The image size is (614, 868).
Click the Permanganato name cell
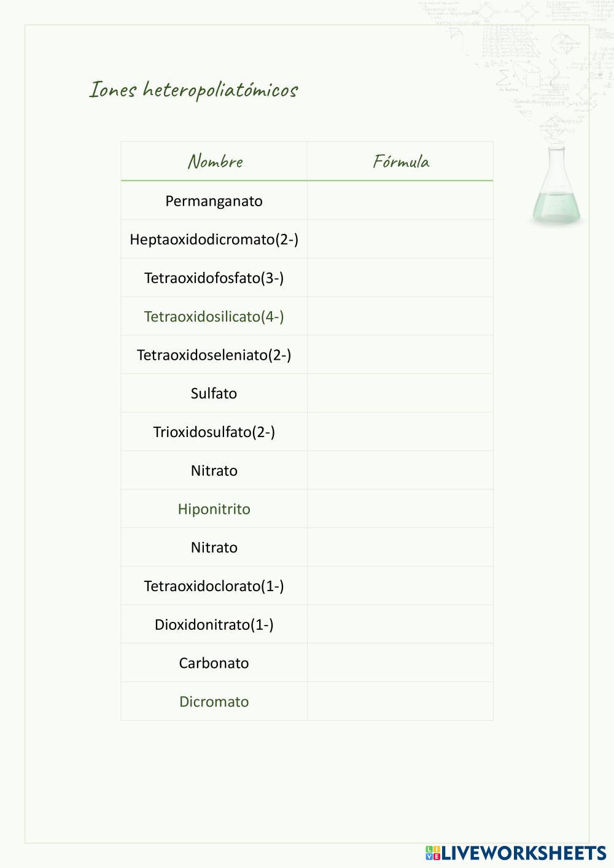(x=214, y=201)
